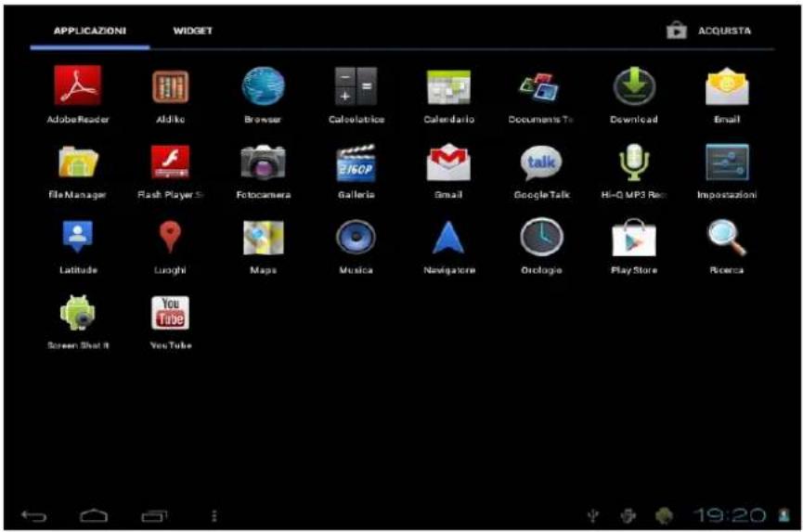This screenshot has height=532, width=803.
Task: Tap the 19:20 clock
Action: [x=730, y=515]
